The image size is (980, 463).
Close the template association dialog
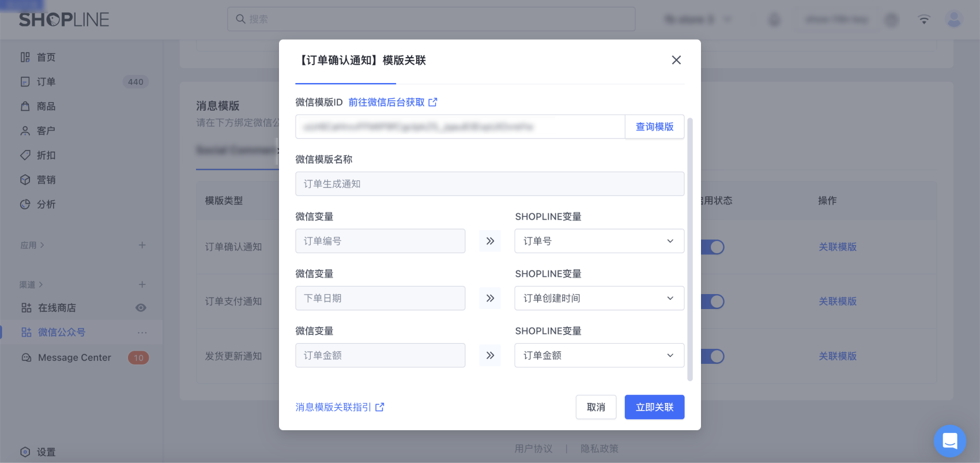(x=676, y=60)
